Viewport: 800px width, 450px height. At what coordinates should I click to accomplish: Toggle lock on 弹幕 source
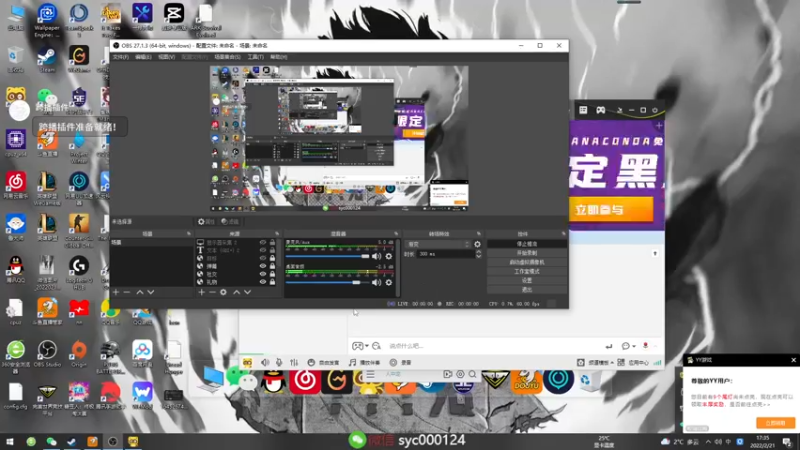272,266
